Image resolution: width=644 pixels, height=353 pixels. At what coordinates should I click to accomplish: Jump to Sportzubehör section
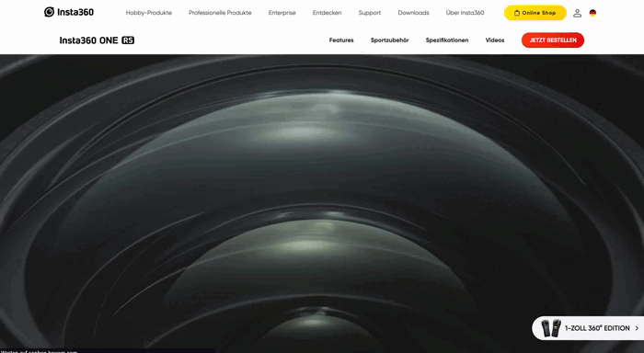pyautogui.click(x=390, y=40)
